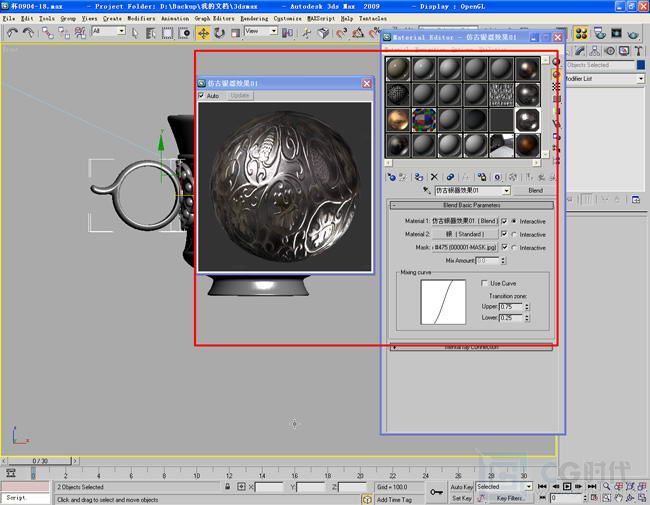Open the Material Editor toolbar icon
This screenshot has height=505, width=650.
tap(581, 33)
